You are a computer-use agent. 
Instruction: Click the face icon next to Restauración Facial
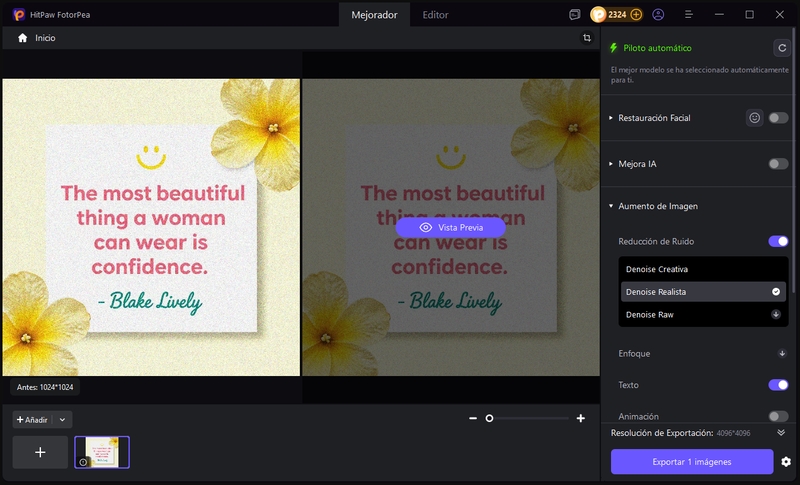[755, 118]
